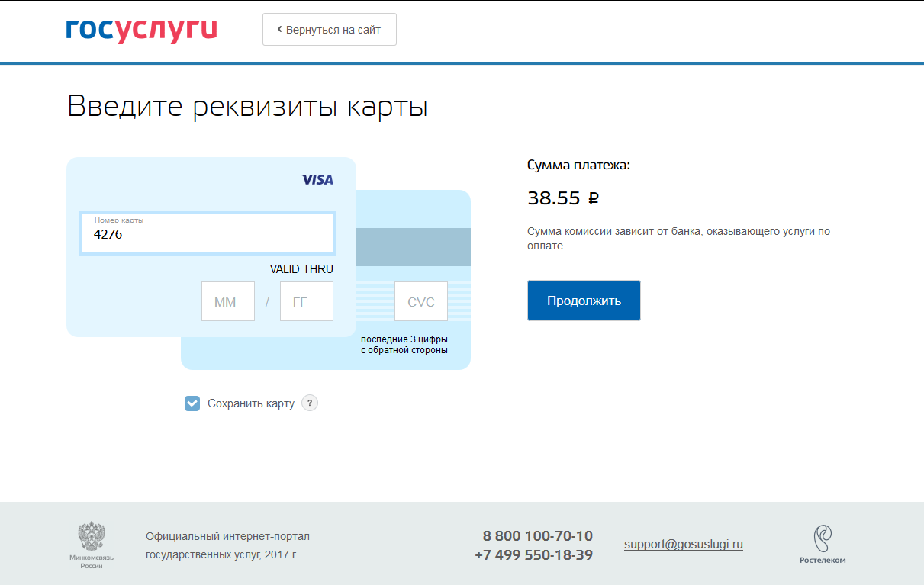The width and height of the screenshot is (924, 585).
Task: Focus the Номер карты input field
Action: coord(207,233)
